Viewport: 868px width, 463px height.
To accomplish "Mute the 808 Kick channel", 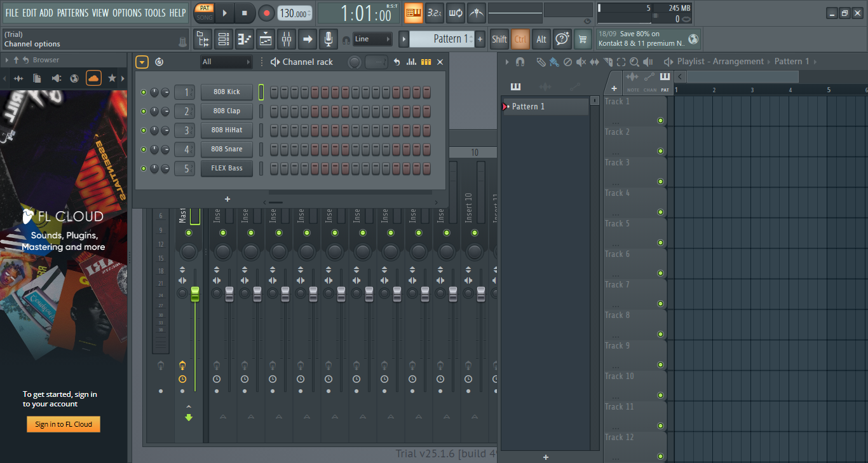I will (x=144, y=92).
